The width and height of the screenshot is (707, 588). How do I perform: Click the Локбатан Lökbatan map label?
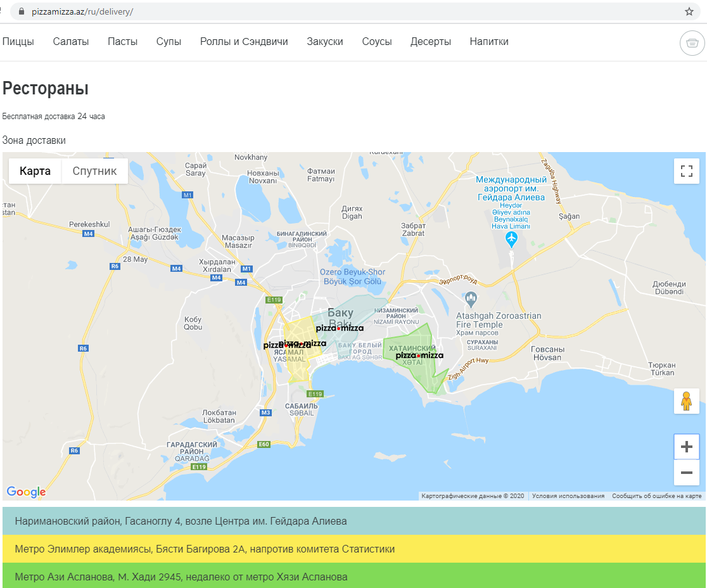click(x=219, y=416)
